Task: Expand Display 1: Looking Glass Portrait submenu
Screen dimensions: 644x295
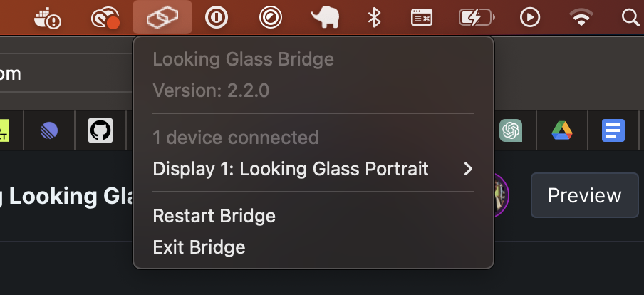Action: [x=313, y=169]
